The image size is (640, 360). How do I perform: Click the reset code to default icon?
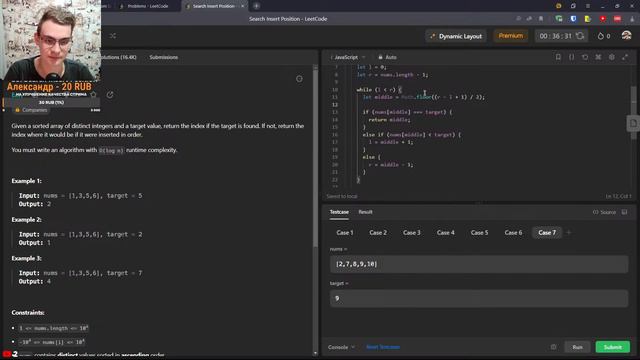pyautogui.click(x=585, y=57)
